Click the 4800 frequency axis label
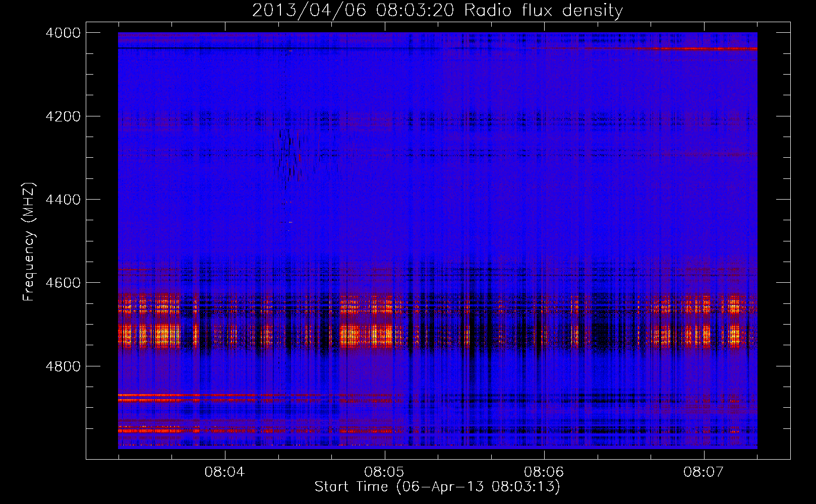This screenshot has width=816, height=504. pyautogui.click(x=63, y=366)
